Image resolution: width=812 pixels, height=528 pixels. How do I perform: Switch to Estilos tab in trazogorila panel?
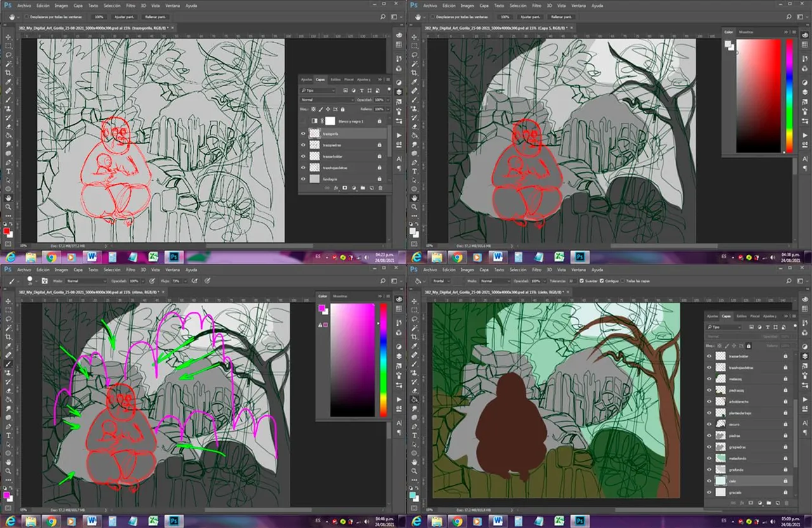click(x=335, y=80)
